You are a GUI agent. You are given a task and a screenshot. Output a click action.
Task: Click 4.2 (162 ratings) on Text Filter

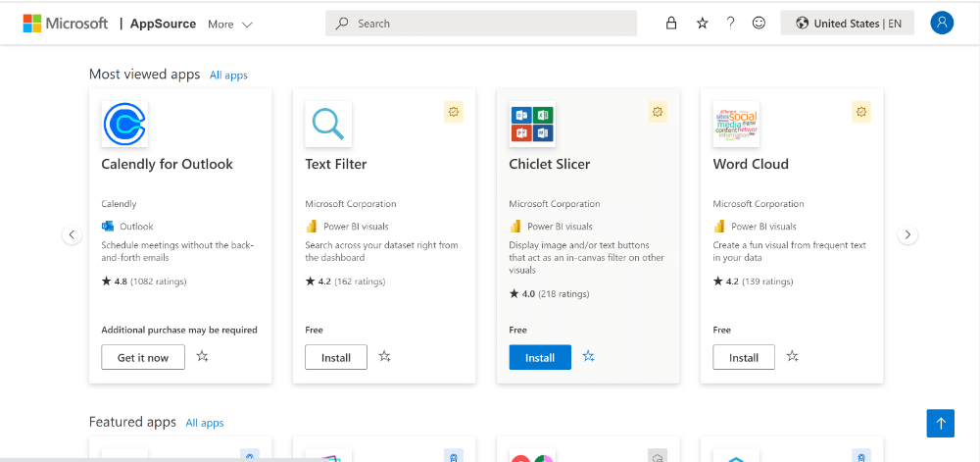345,282
